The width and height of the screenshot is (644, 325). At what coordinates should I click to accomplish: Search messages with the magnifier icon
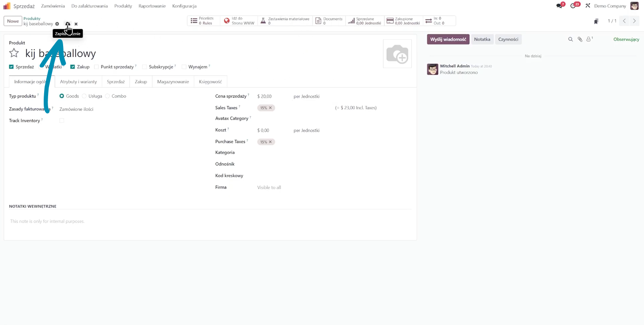click(x=570, y=39)
